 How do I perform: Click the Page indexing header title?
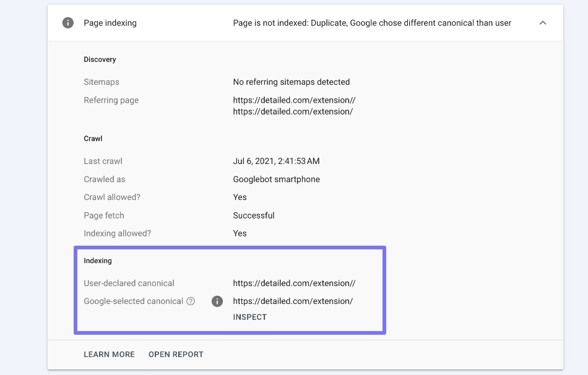(x=110, y=23)
